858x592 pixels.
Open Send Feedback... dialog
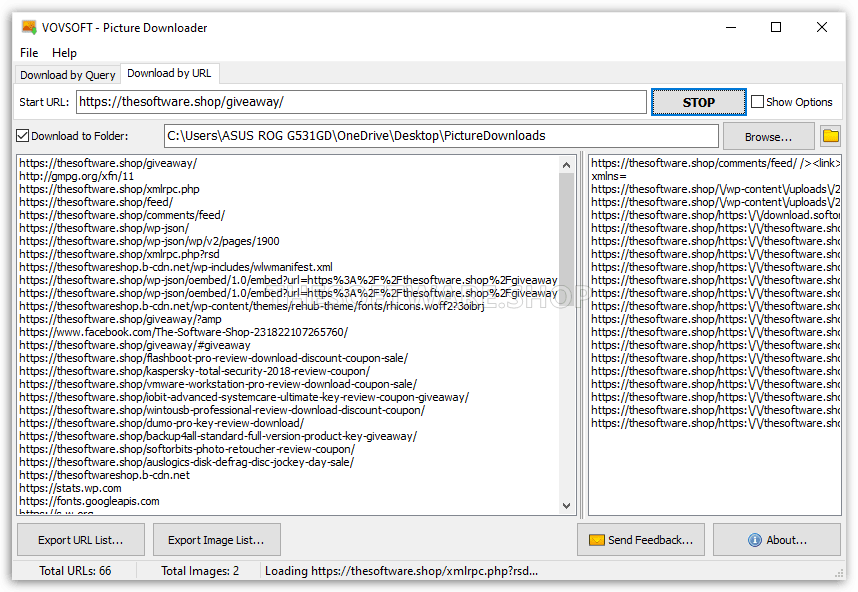(x=641, y=540)
